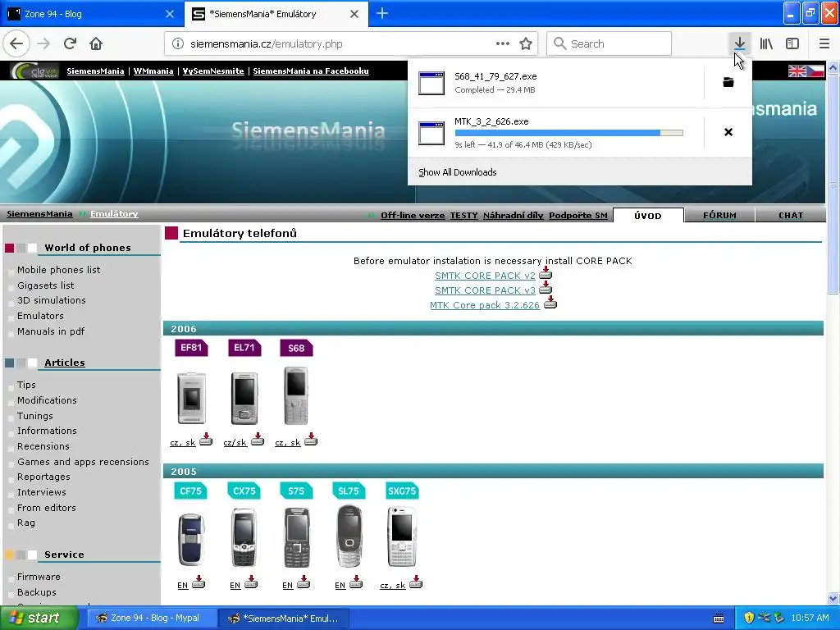840x630 pixels.
Task: Download icon under the SL75 phone
Action: (x=356, y=582)
